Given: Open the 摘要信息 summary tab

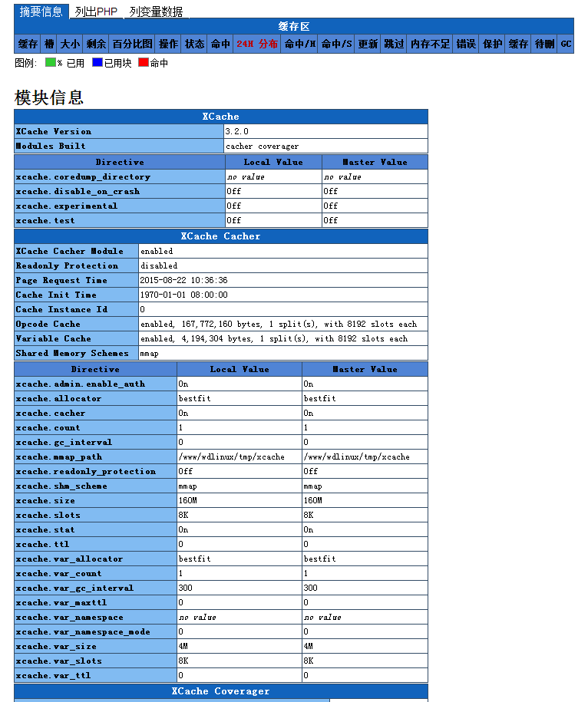Looking at the screenshot, I should click(x=41, y=12).
